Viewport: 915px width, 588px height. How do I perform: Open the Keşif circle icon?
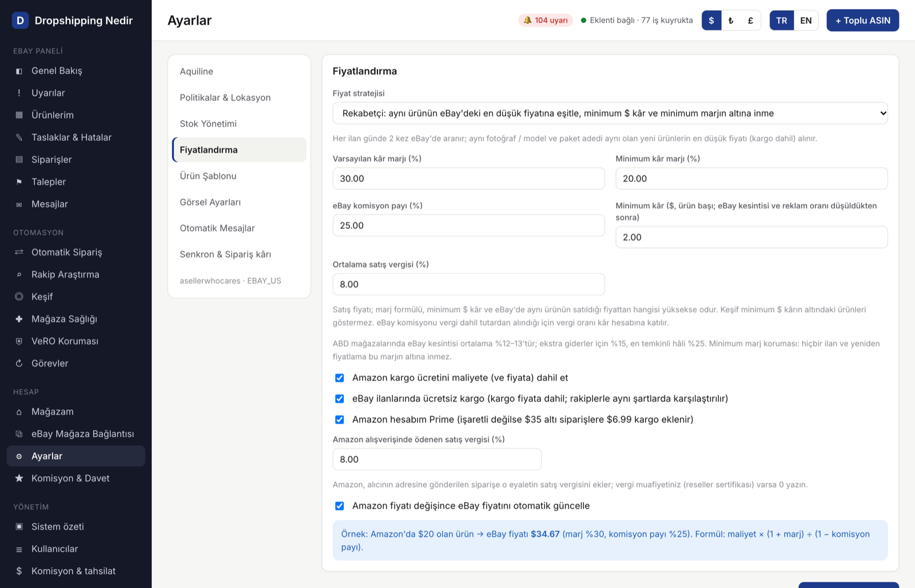19,297
